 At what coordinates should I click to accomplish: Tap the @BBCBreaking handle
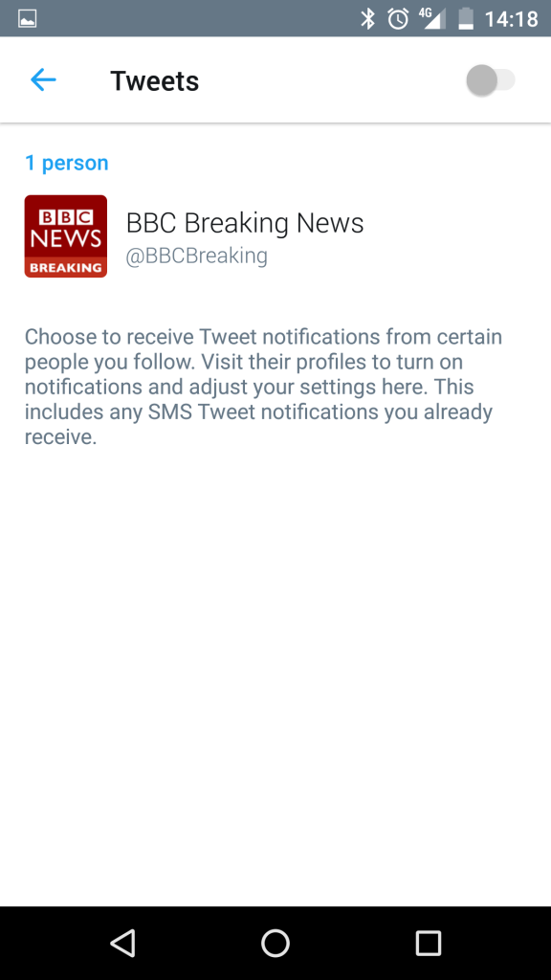click(197, 256)
